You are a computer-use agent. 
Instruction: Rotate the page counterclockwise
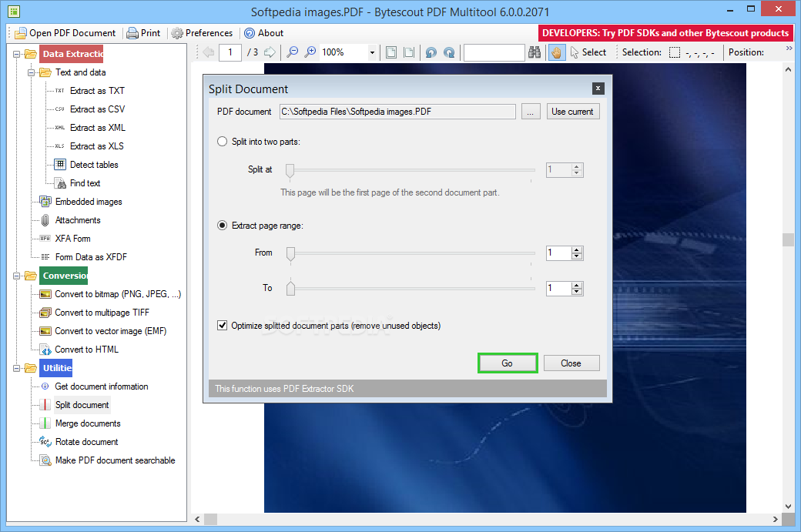click(431, 52)
